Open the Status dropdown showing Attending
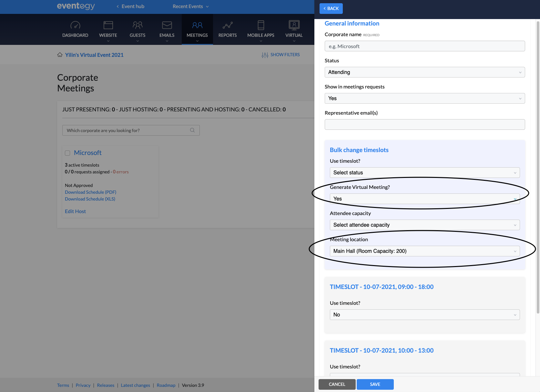 point(425,72)
